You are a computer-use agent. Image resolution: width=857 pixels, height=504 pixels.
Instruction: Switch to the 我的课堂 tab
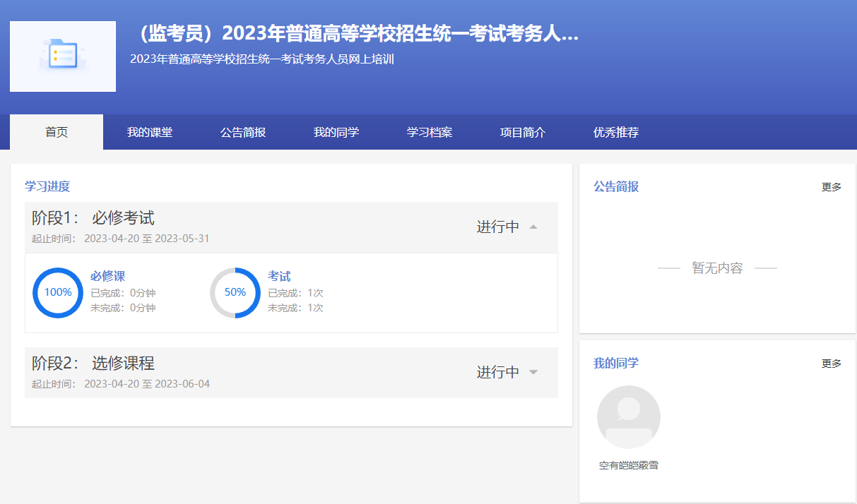pyautogui.click(x=150, y=132)
